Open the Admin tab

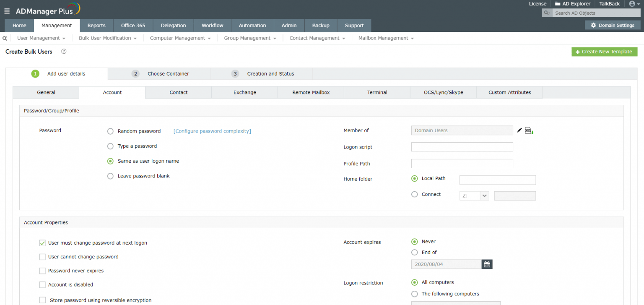[x=289, y=26]
